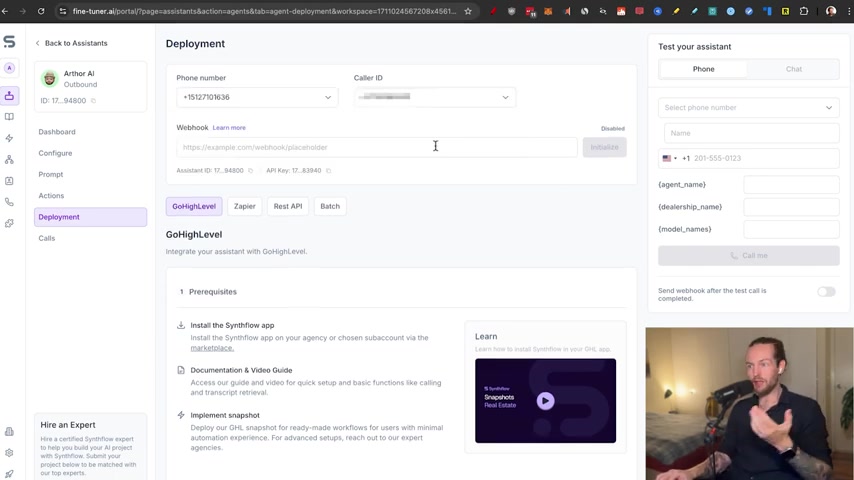Open the workflow tree icon in left rail
This screenshot has width=854, height=480.
pos(9,160)
